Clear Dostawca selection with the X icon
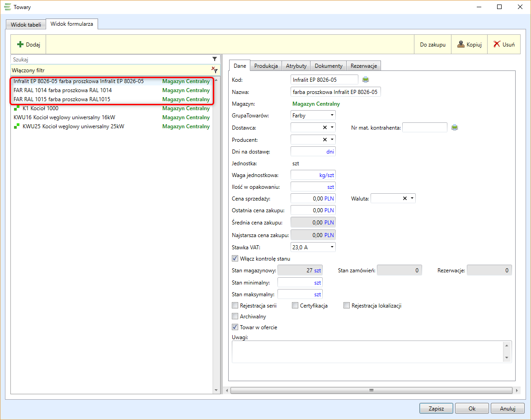Viewport: 531px width, 420px height. [x=324, y=127]
